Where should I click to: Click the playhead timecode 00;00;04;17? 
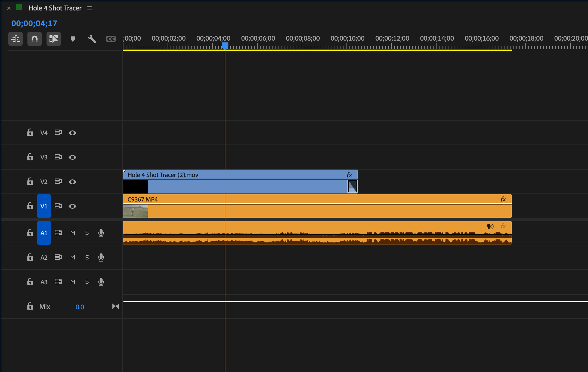tap(34, 24)
